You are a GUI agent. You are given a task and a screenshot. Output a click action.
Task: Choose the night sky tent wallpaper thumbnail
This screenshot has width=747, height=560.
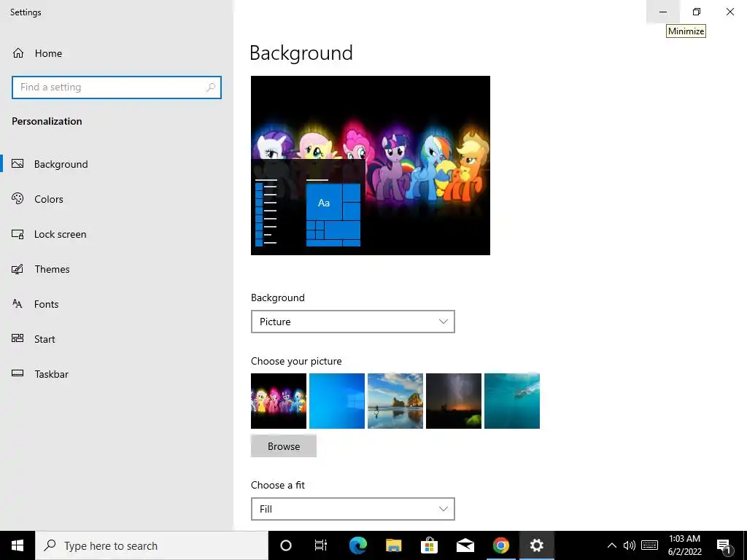pyautogui.click(x=454, y=401)
